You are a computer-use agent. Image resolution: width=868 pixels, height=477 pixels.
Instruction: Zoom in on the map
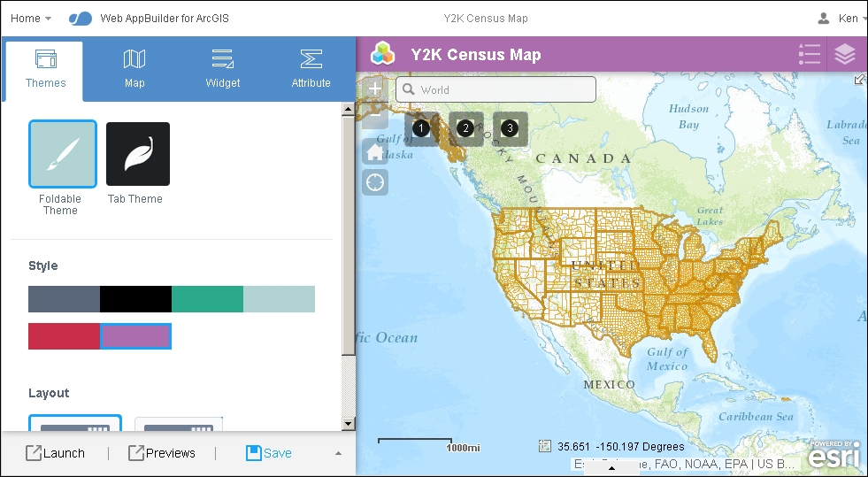(375, 88)
